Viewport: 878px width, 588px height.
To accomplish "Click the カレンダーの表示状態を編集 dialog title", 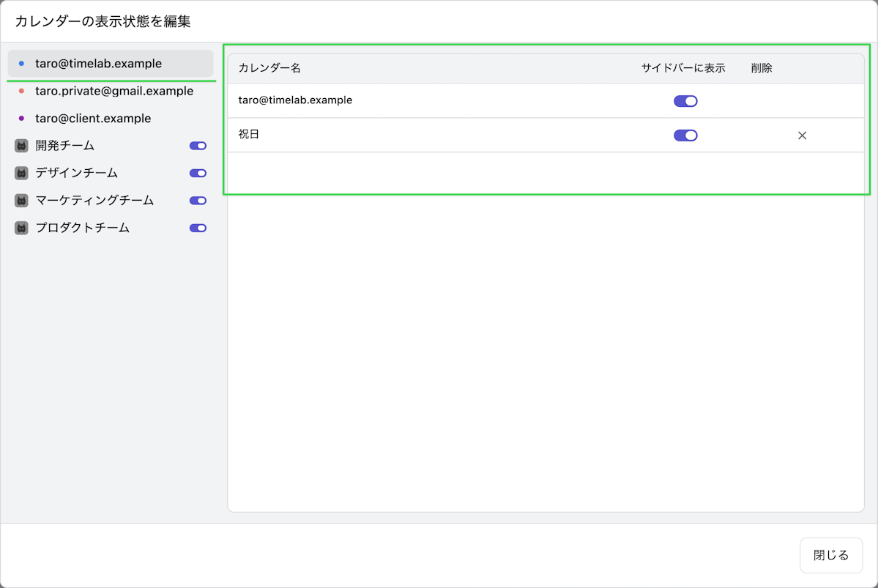I will click(103, 21).
